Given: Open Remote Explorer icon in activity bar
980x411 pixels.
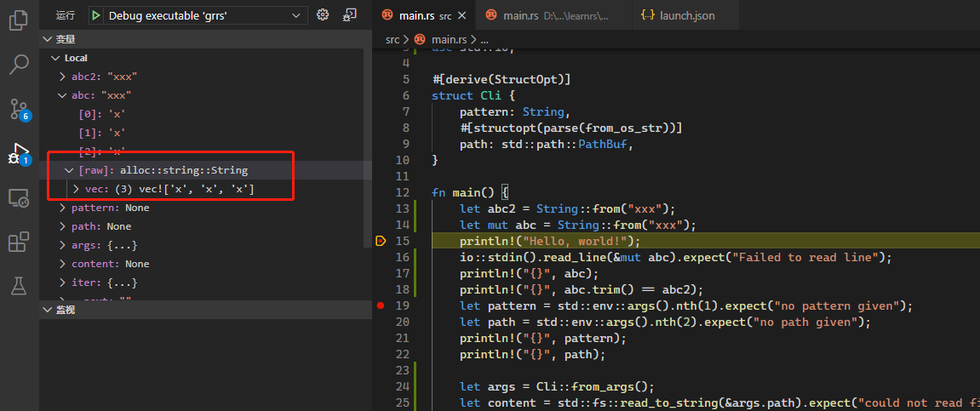Looking at the screenshot, I should [19, 198].
